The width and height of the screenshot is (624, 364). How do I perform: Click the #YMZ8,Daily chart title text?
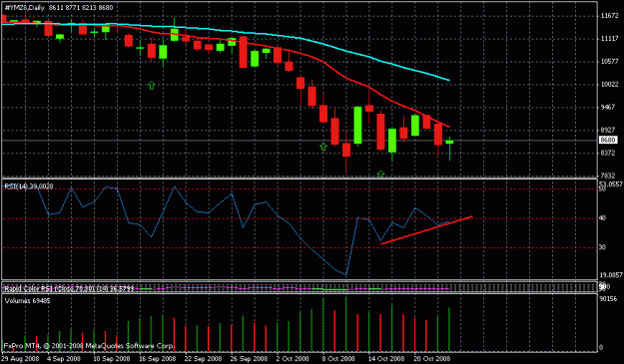pos(26,8)
